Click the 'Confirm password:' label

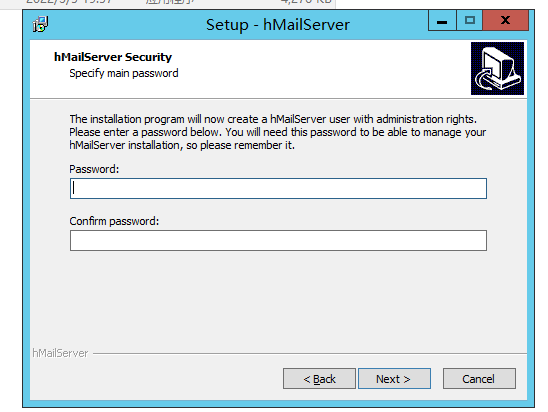(114, 221)
